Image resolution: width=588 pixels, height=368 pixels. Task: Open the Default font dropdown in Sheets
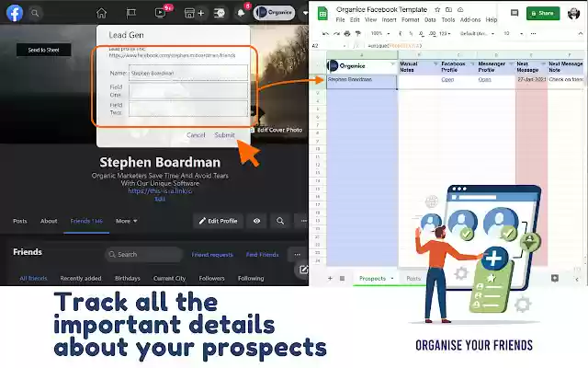click(477, 33)
